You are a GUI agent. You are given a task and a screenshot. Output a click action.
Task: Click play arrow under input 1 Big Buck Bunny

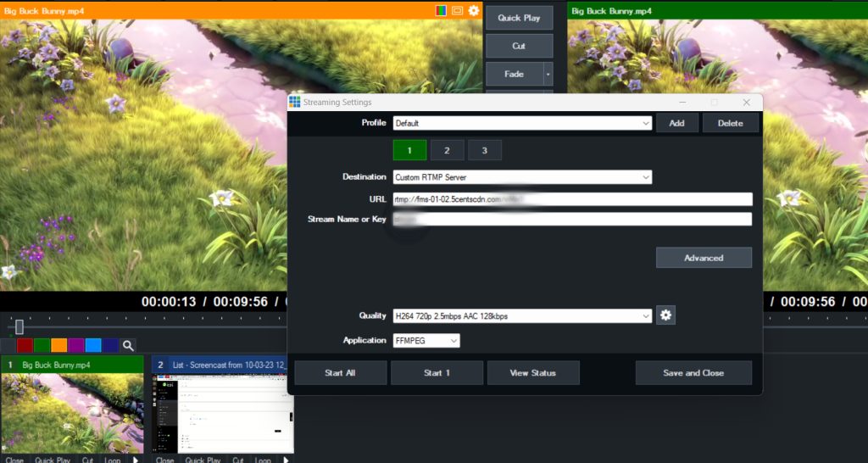[135, 460]
